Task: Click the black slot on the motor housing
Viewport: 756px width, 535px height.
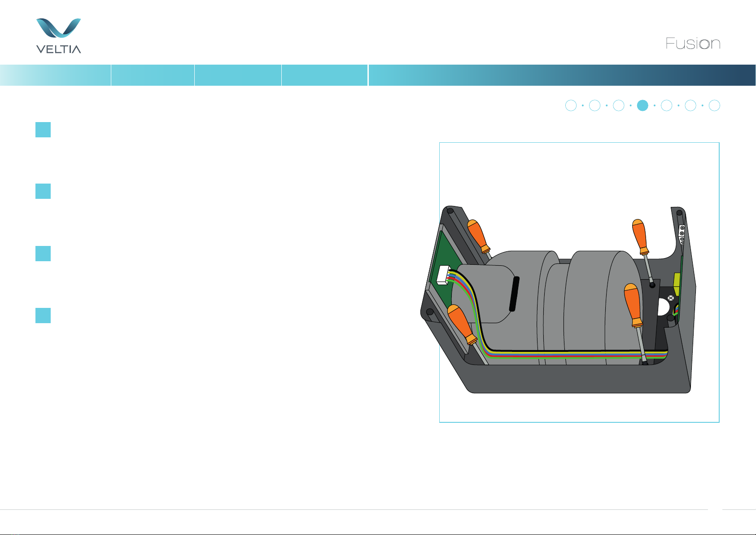Action: pyautogui.click(x=515, y=294)
